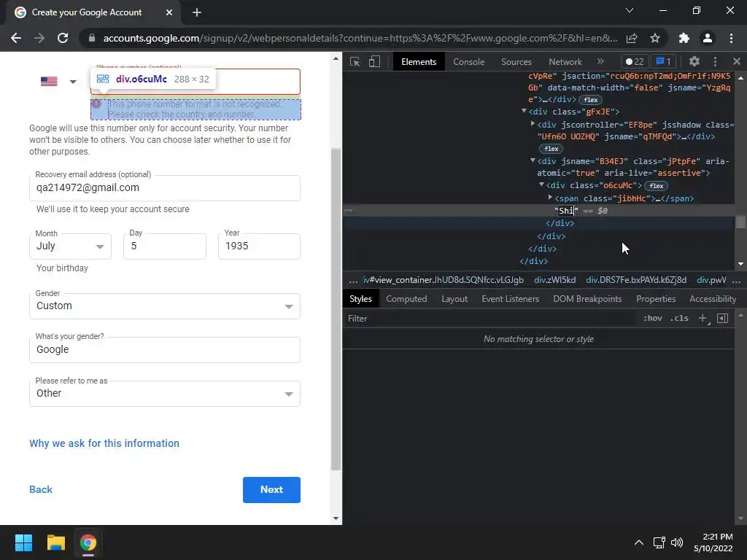Click the Next button
Image resolution: width=747 pixels, height=560 pixels.
[x=271, y=489]
